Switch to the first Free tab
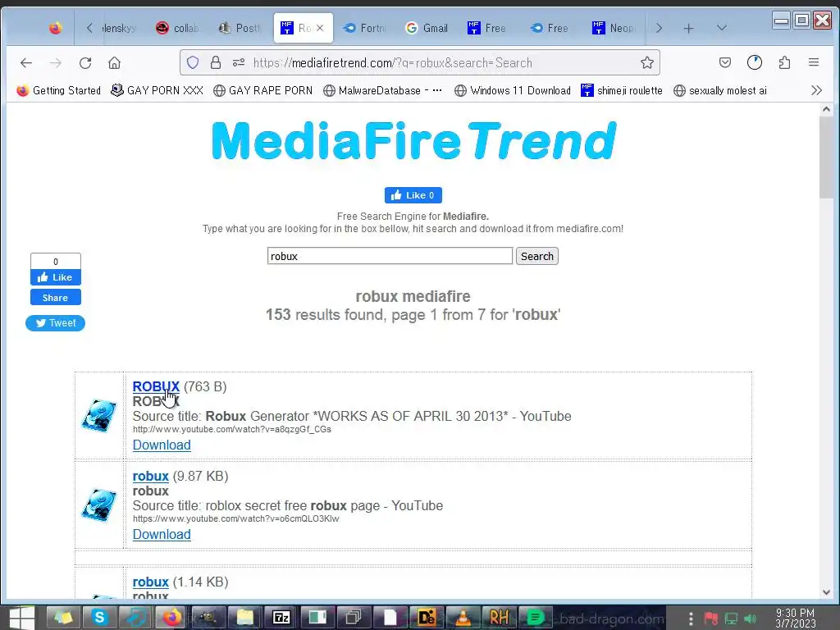The image size is (840, 630). point(487,28)
